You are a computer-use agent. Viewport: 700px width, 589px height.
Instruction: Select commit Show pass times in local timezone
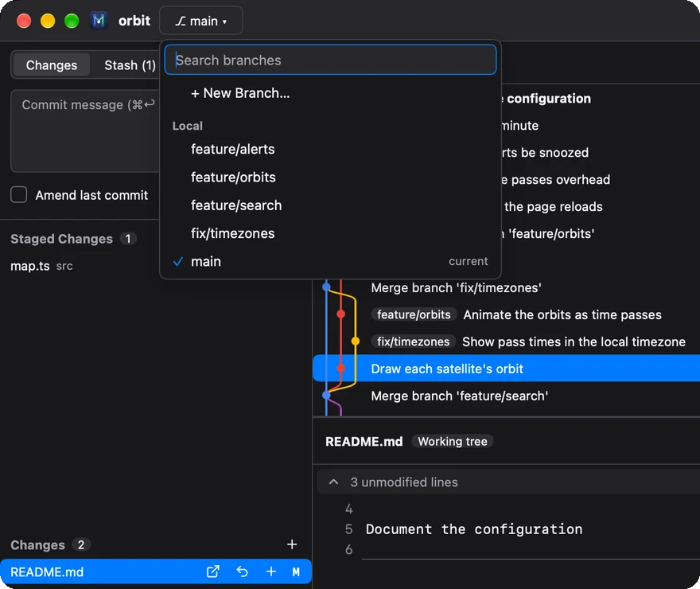(x=506, y=341)
